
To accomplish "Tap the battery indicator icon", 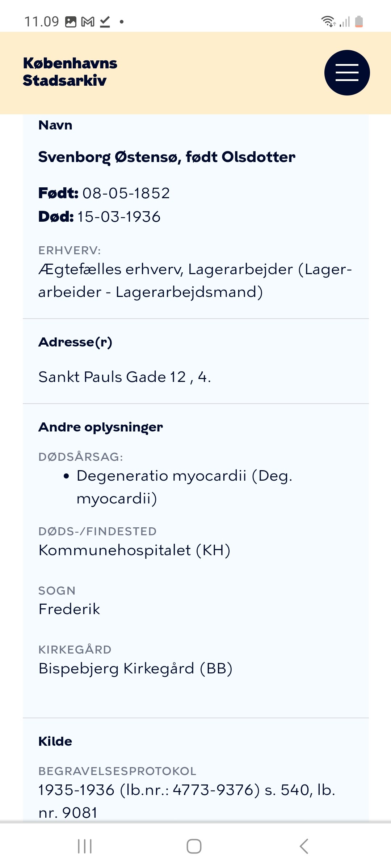I will tap(359, 22).
